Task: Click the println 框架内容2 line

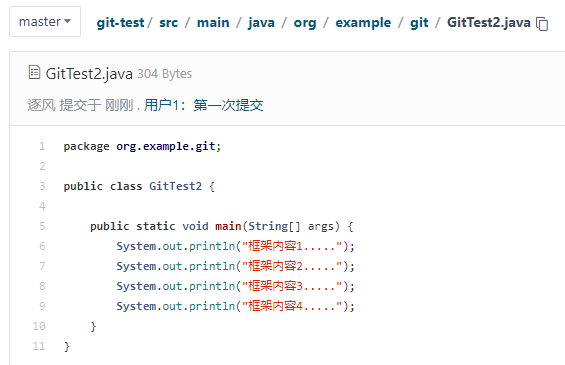Action: (235, 266)
